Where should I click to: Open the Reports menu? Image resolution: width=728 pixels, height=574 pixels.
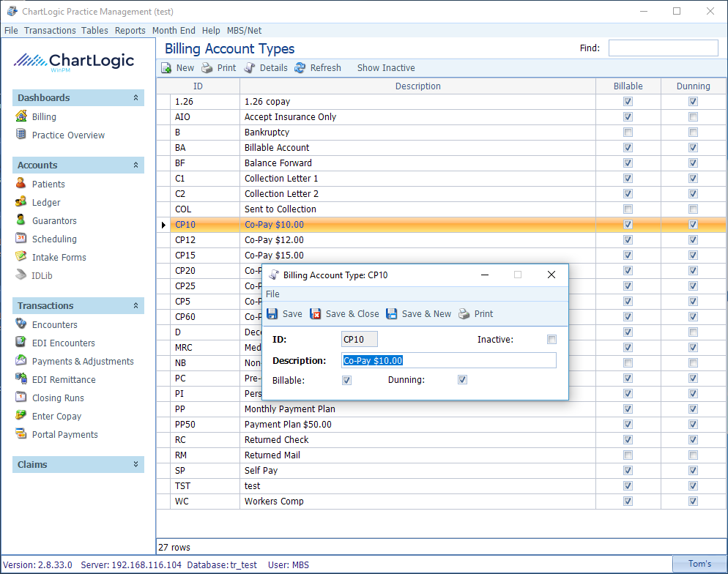pos(130,31)
